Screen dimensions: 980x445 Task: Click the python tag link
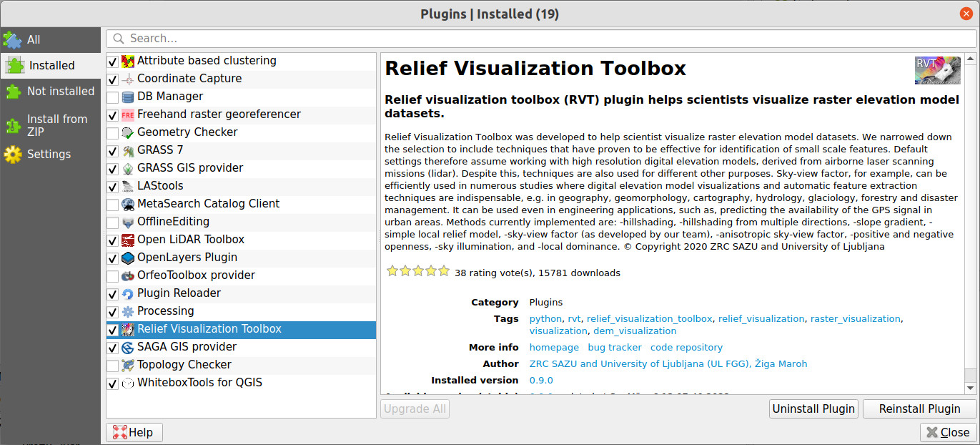point(545,318)
